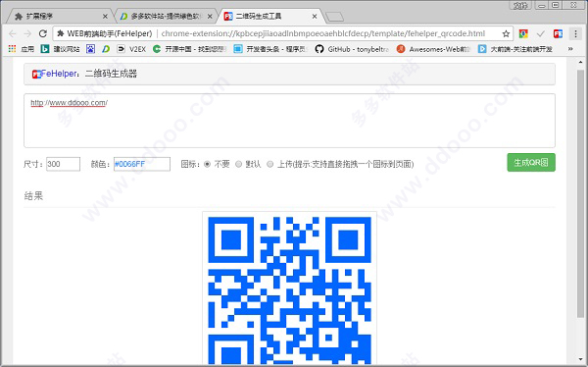588x367 pixels.
Task: Go back with the browser back arrow
Action: 13,33
